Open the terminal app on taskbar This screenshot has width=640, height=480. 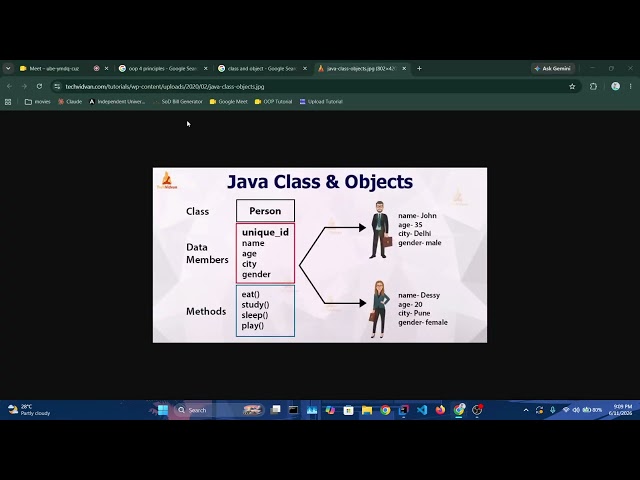click(x=293, y=410)
